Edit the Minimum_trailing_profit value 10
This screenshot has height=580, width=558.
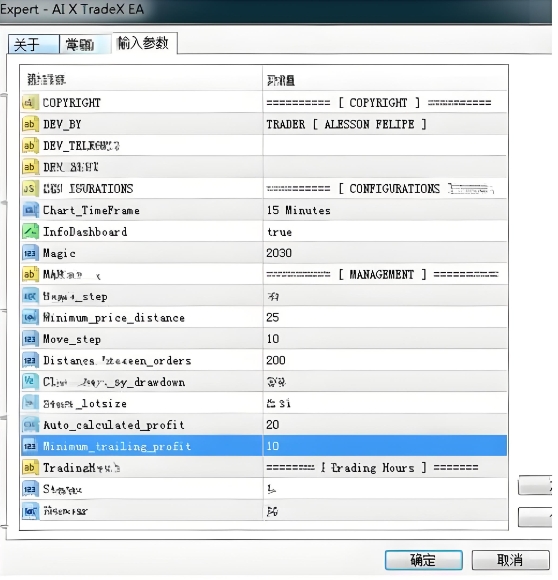[273, 446]
